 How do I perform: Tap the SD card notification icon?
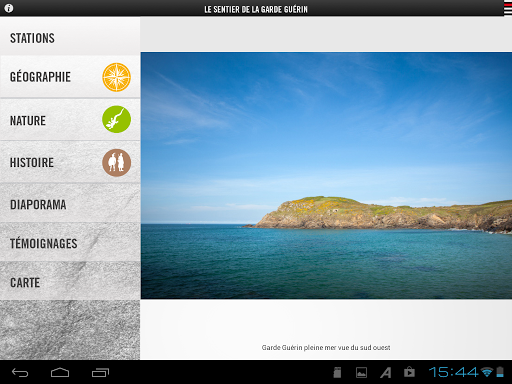[337, 372]
